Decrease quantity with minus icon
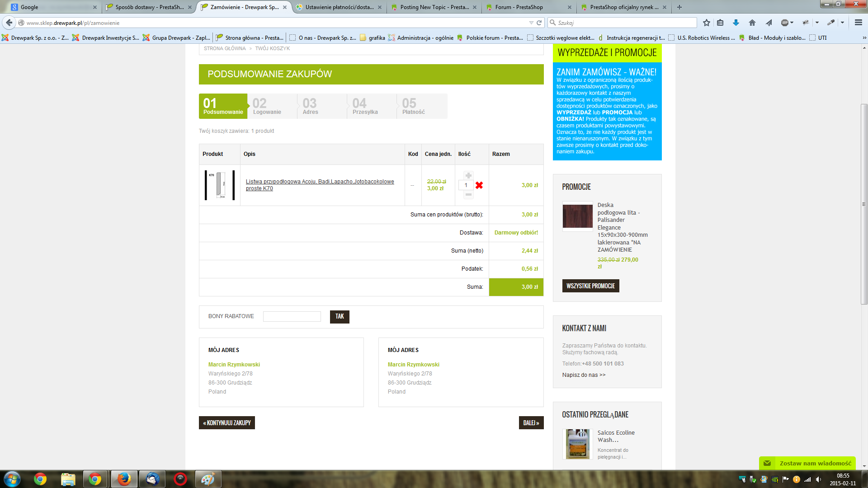This screenshot has height=488, width=868. click(468, 195)
